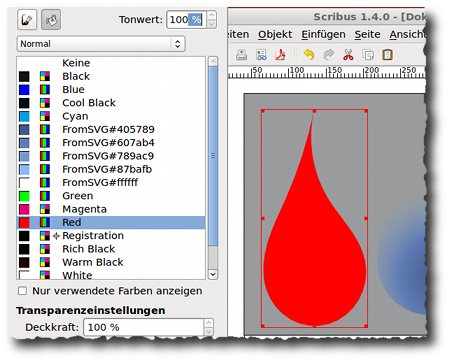451x364 pixels.
Task: Click RGB icon in the Blue row
Action: (x=45, y=90)
